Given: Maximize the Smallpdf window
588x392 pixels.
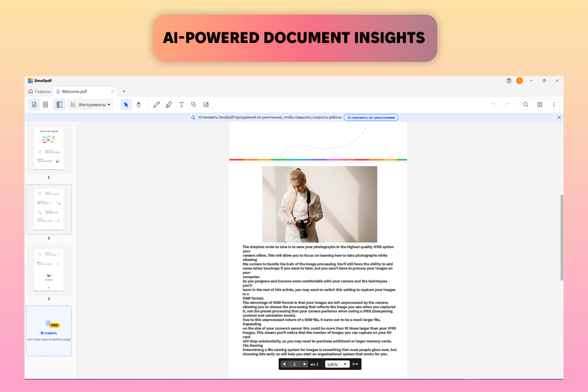Looking at the screenshot, I should tap(544, 81).
